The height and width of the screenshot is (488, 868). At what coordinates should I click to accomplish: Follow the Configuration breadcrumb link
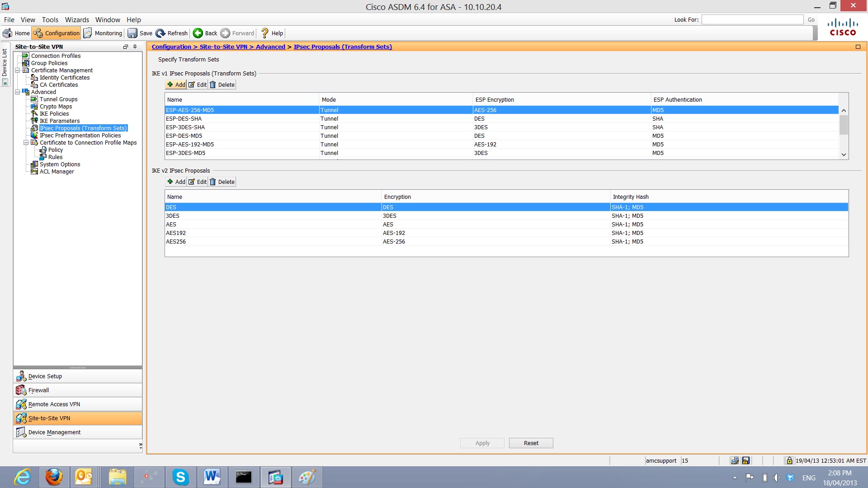click(x=171, y=47)
